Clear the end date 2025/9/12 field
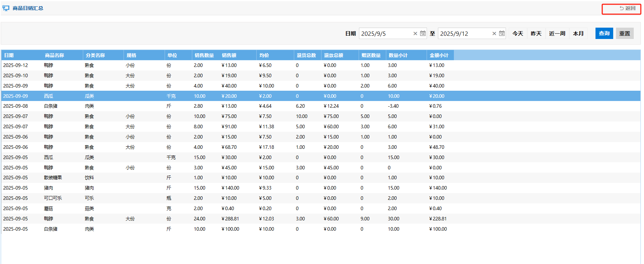This screenshot has width=644, height=264. (x=494, y=34)
